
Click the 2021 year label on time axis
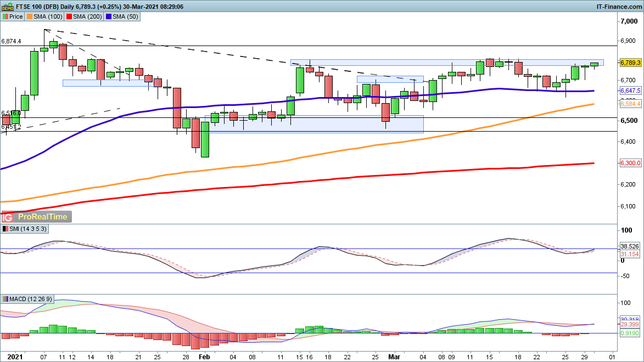[x=8, y=357]
